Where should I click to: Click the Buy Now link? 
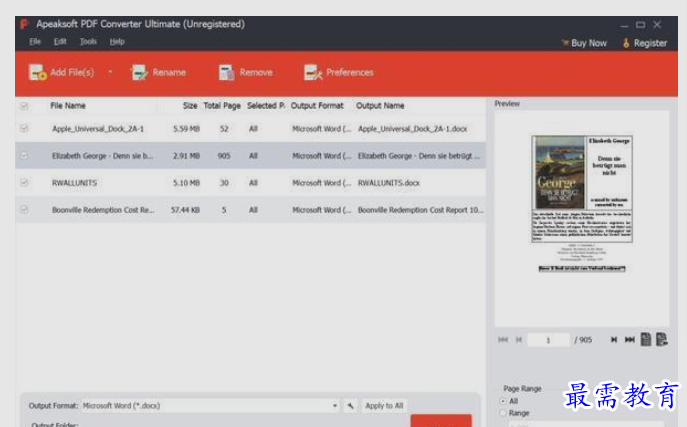click(x=584, y=43)
